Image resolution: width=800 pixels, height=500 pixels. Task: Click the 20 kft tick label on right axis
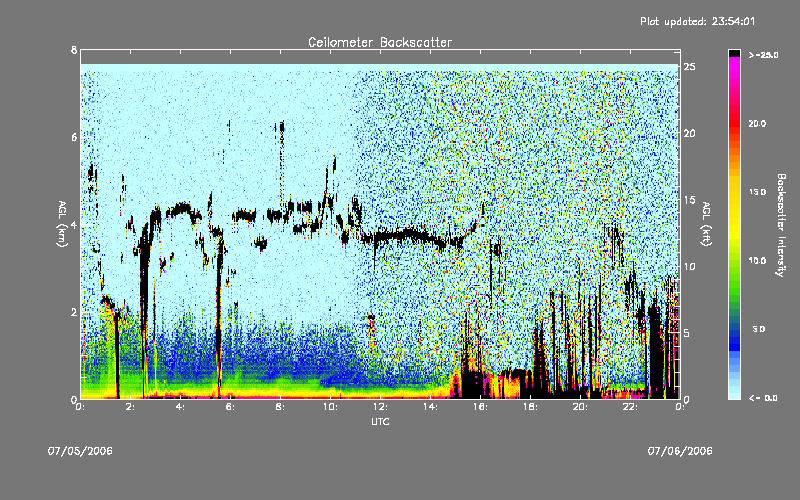[x=689, y=133]
